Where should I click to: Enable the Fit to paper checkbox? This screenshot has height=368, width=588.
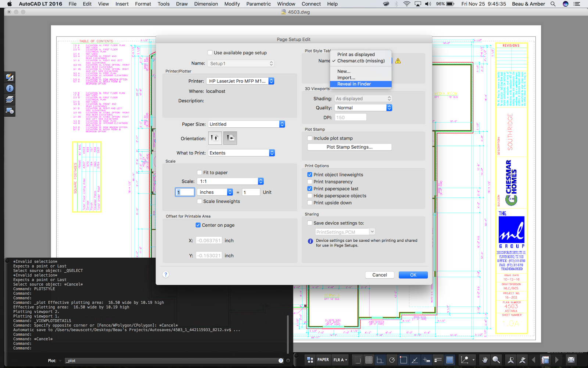[200, 172]
